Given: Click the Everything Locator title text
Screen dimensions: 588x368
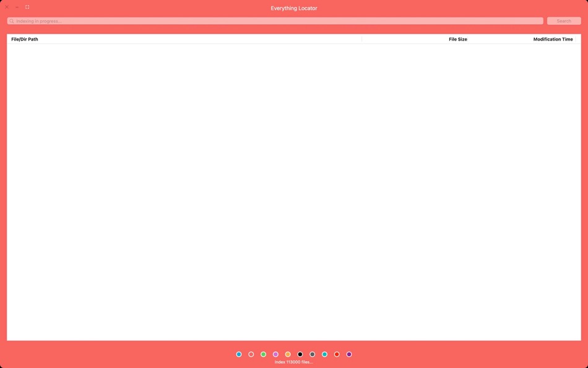Looking at the screenshot, I should (293, 8).
